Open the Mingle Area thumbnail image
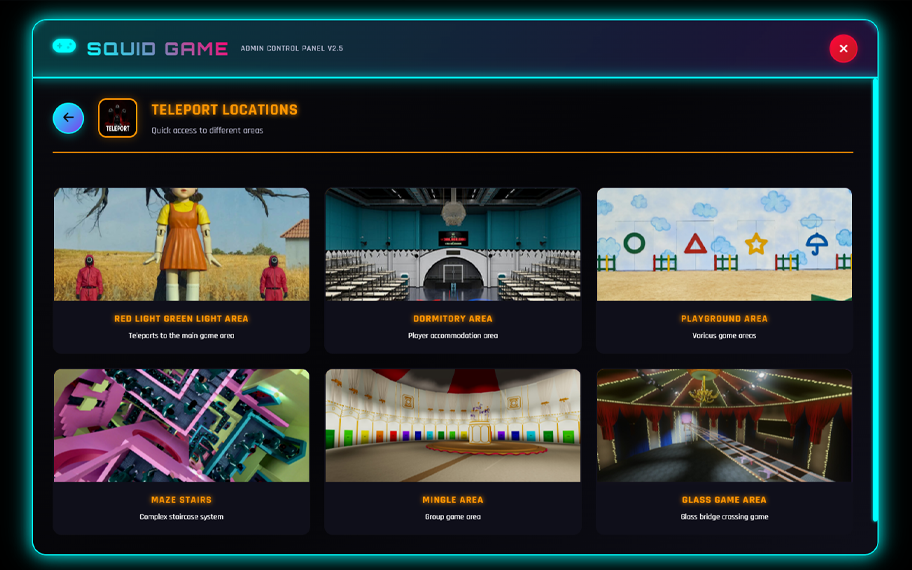 453,425
